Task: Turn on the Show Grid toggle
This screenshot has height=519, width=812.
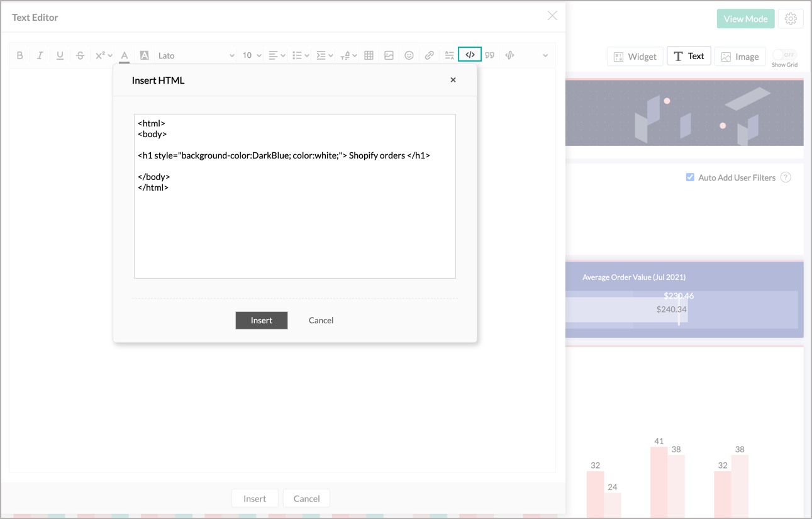Action: pyautogui.click(x=784, y=55)
